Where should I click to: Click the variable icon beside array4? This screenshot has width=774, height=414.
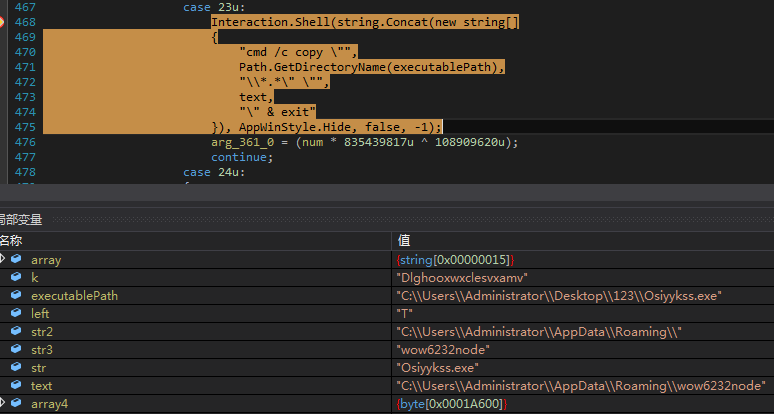[x=16, y=403]
